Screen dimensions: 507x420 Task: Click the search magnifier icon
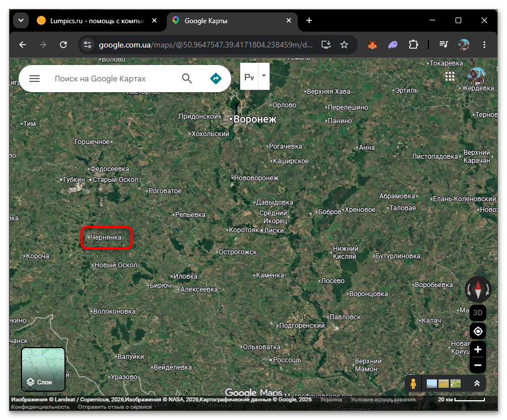(x=187, y=78)
